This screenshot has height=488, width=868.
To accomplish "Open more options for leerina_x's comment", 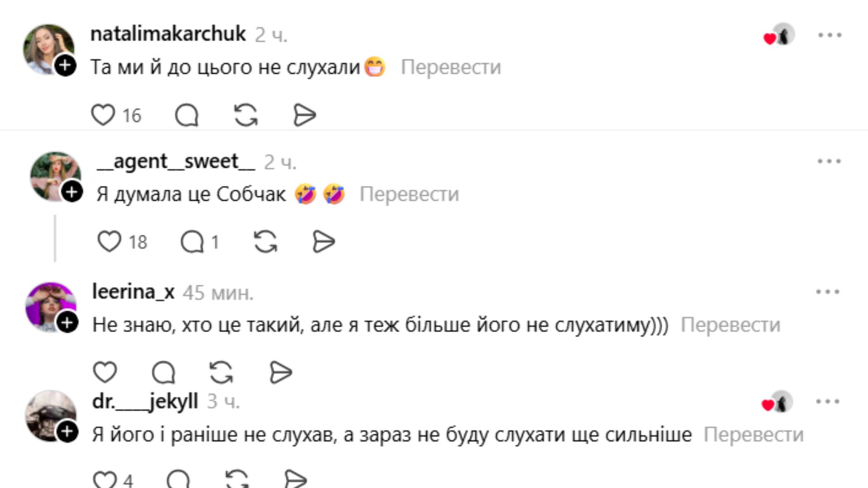I will coord(828,291).
